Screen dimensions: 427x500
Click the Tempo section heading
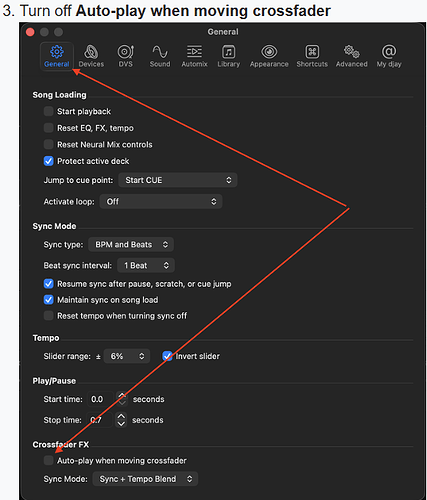click(x=46, y=338)
